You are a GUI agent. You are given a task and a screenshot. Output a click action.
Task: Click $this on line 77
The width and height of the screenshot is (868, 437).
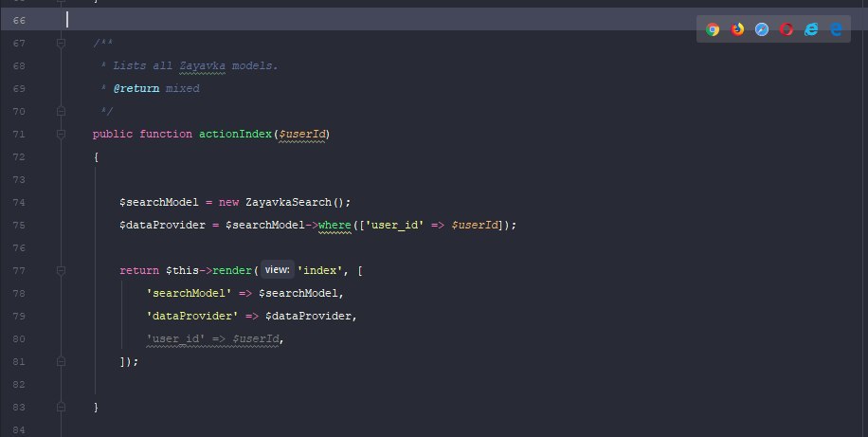tap(182, 270)
